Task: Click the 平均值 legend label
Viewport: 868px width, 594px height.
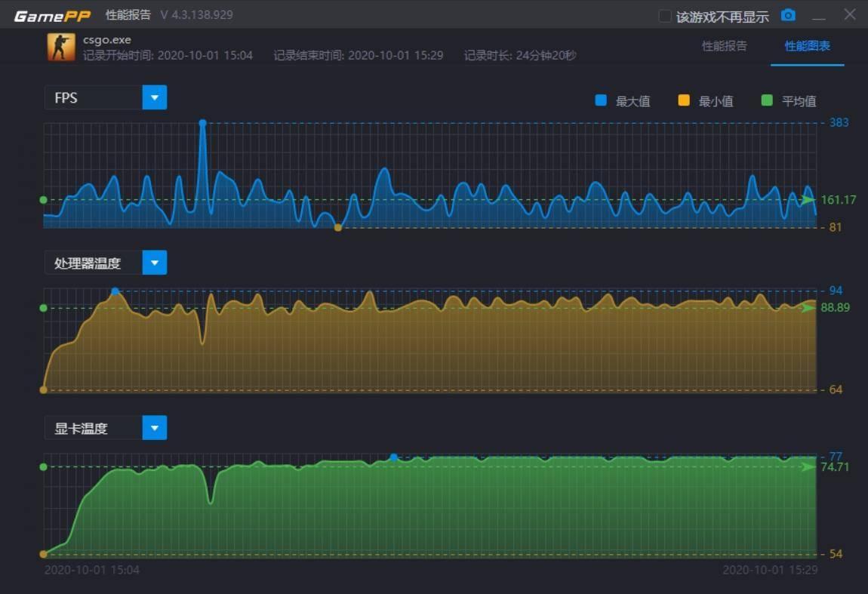Action: [799, 100]
